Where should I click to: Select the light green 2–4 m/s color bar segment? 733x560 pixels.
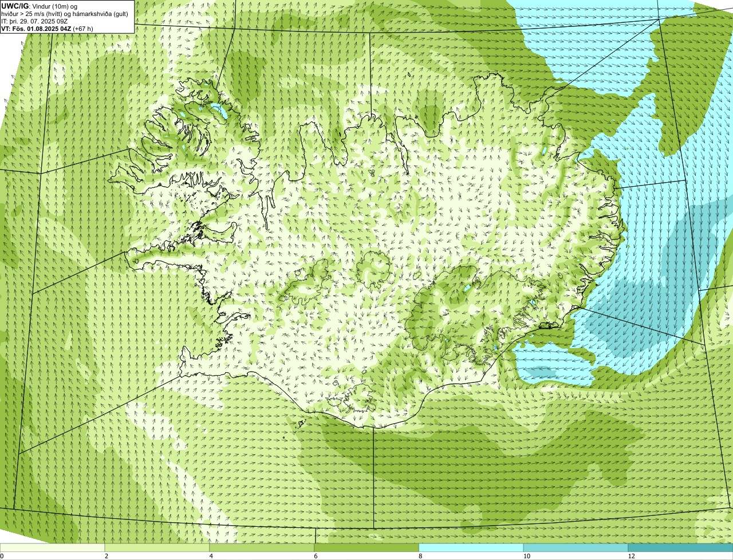coord(157,548)
